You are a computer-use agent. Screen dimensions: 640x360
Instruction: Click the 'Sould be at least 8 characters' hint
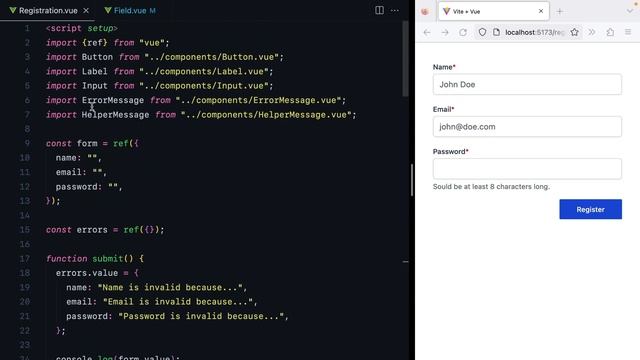click(x=491, y=187)
